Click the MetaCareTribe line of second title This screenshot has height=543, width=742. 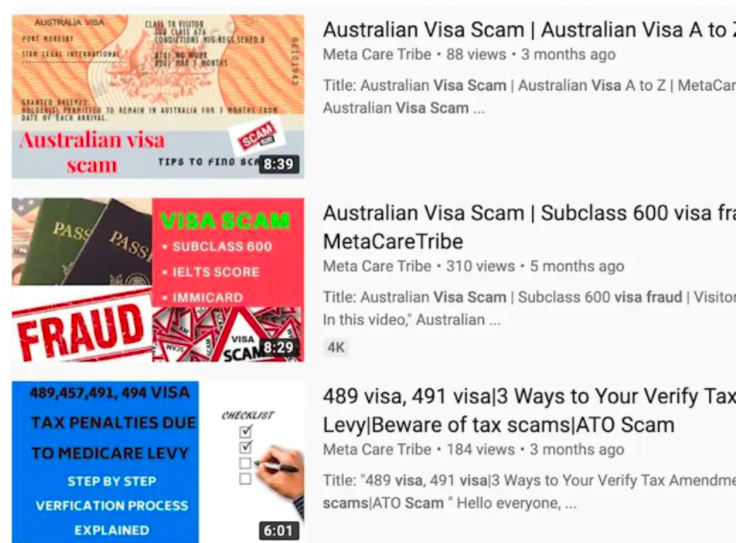393,241
